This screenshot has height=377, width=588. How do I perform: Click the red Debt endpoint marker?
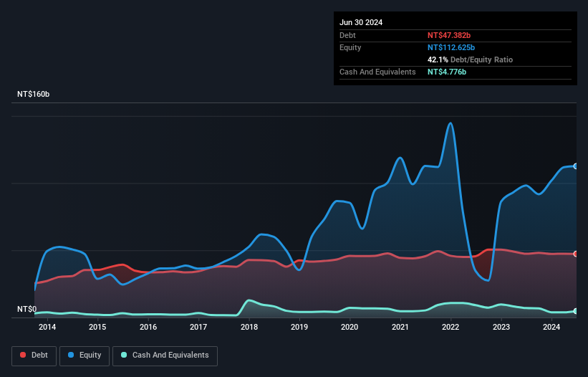576,254
